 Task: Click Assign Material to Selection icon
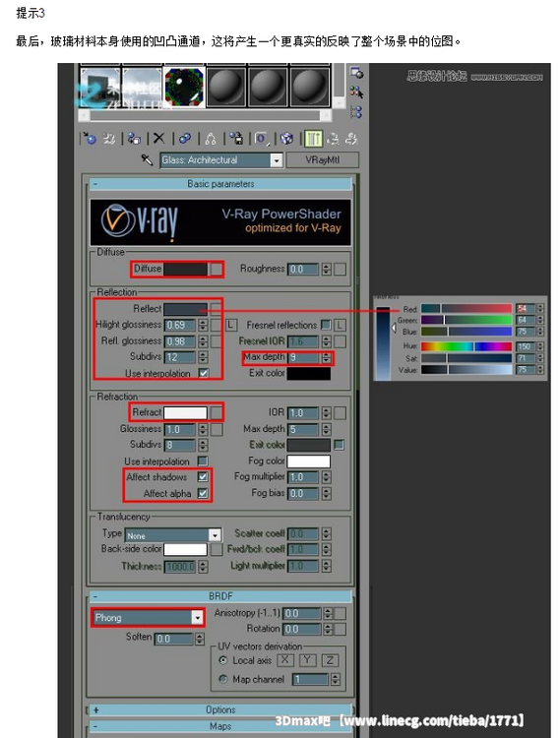click(x=134, y=139)
